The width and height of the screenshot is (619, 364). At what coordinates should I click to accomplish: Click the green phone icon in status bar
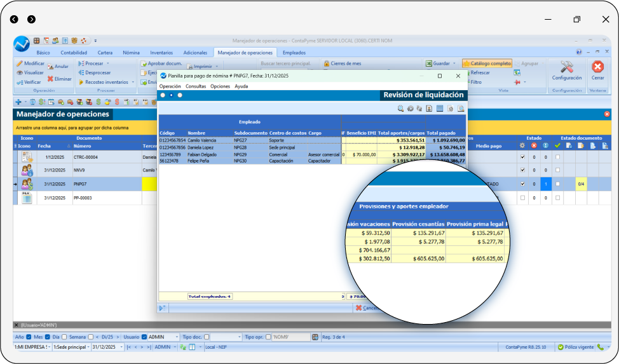(601, 347)
